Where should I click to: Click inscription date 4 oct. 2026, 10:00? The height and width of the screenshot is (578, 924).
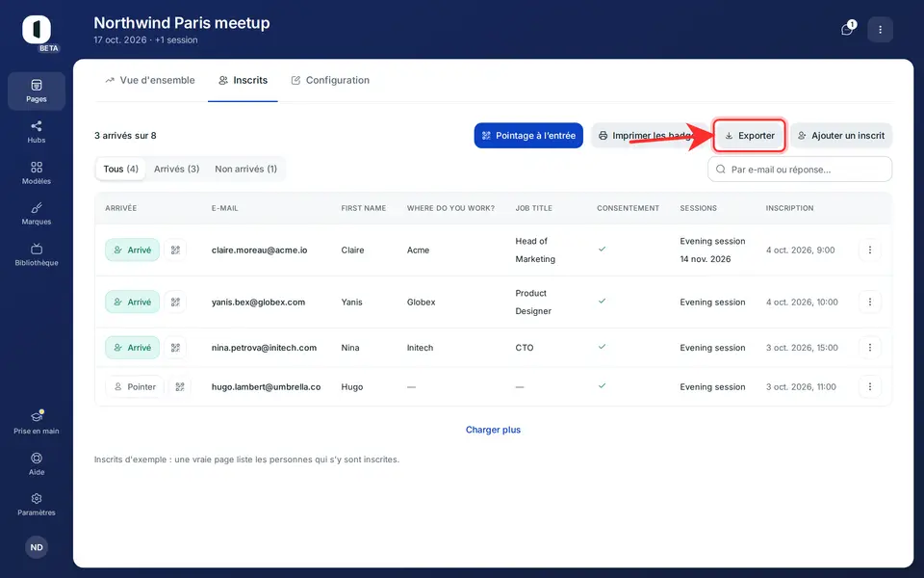802,302
